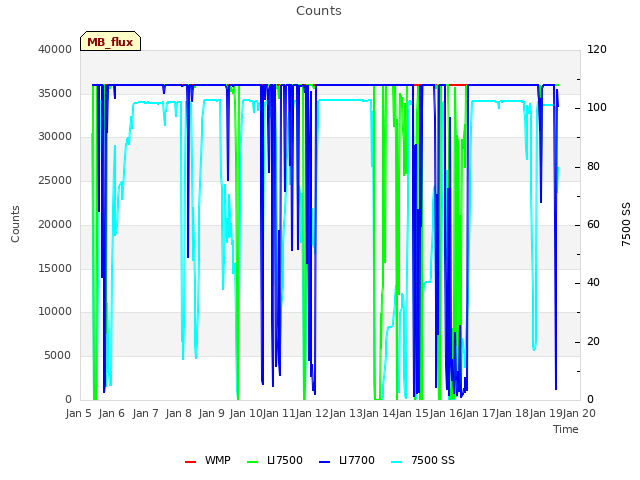
Task: Click the 40000 left axis tick label
Action: tap(55, 49)
